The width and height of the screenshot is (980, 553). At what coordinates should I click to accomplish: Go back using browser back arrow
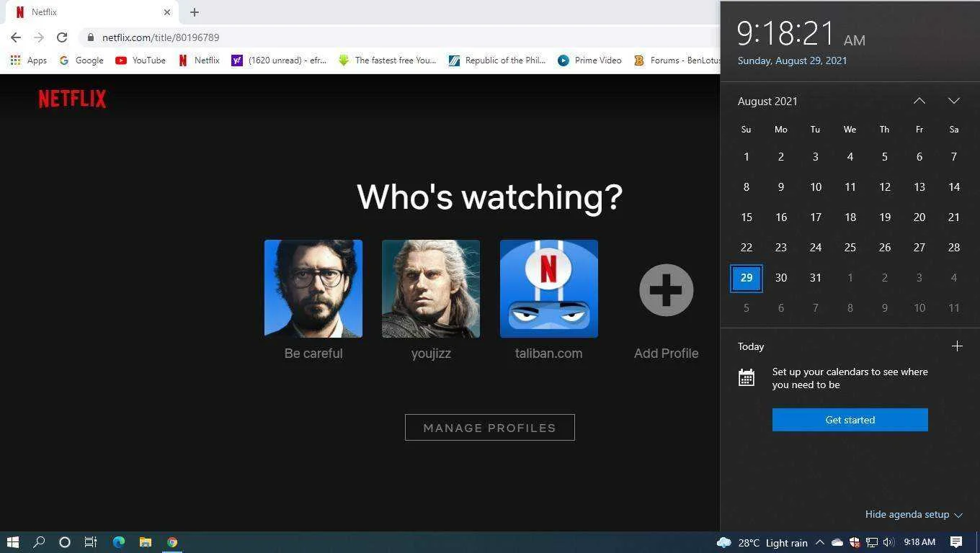click(16, 37)
